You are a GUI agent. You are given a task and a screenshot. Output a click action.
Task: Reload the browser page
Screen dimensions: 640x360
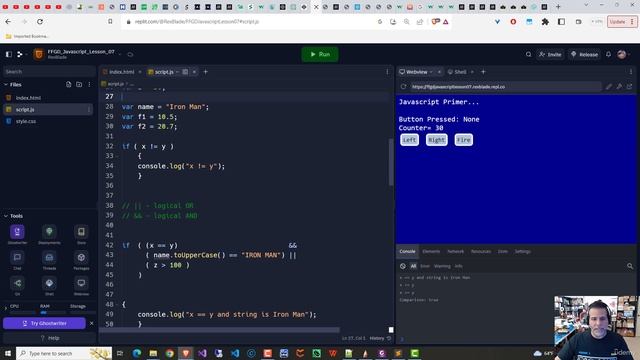40,22
